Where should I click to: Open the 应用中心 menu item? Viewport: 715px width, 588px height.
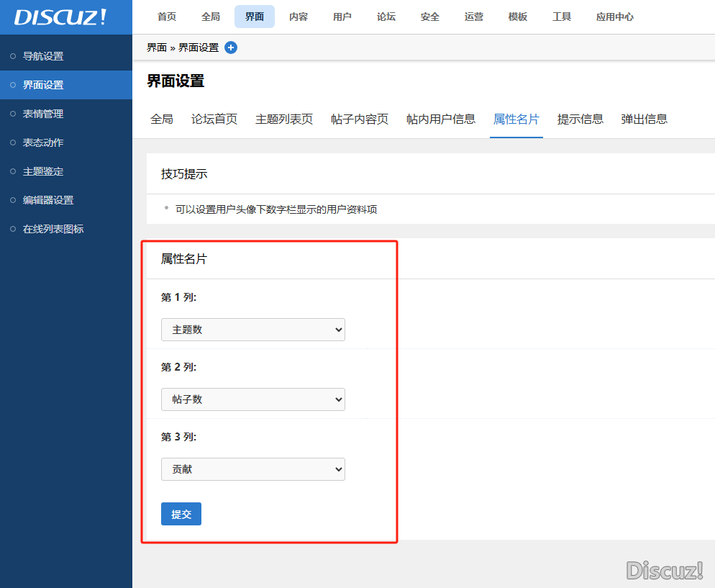click(614, 17)
